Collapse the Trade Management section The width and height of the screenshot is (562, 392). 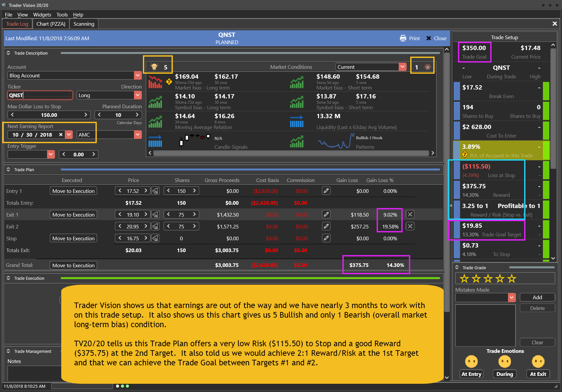pyautogui.click(x=8, y=351)
